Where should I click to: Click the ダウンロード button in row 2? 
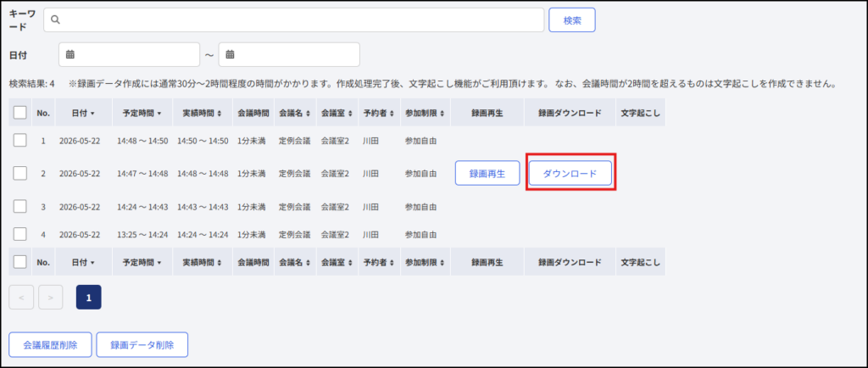tap(570, 173)
